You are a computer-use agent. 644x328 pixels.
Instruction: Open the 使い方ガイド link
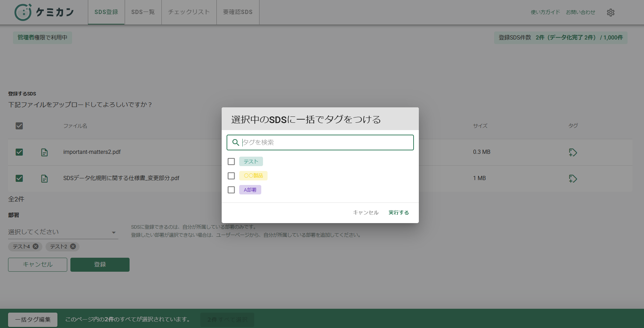pyautogui.click(x=545, y=12)
